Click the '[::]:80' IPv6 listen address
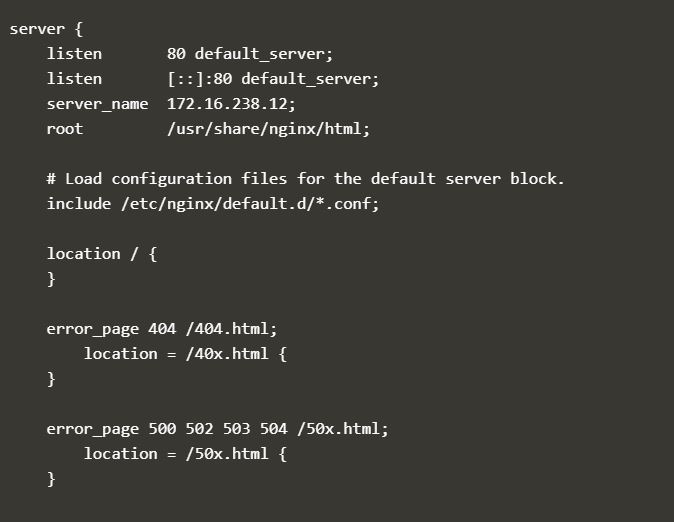The width and height of the screenshot is (674, 522). coord(199,79)
